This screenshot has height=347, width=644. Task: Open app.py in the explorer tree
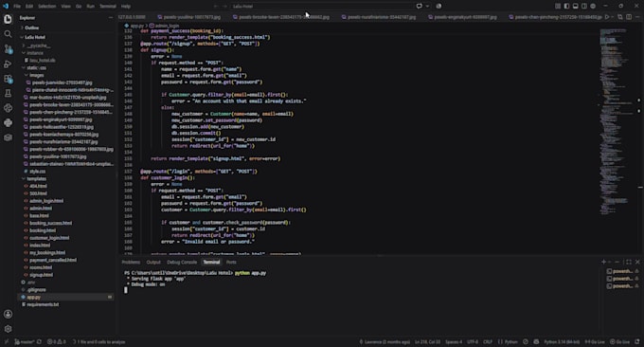click(33, 297)
